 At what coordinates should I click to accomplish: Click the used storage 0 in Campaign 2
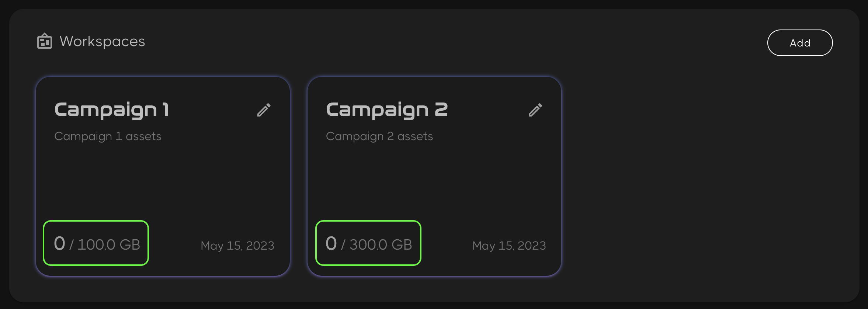click(x=331, y=243)
